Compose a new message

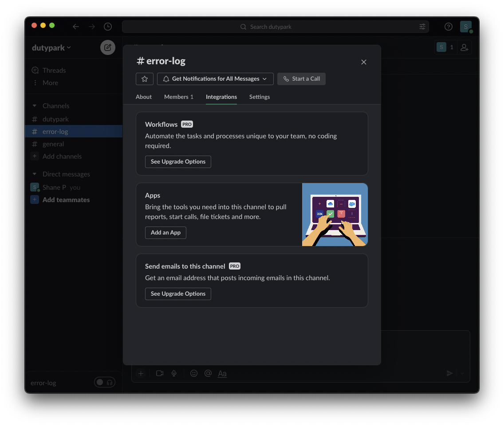click(x=108, y=47)
